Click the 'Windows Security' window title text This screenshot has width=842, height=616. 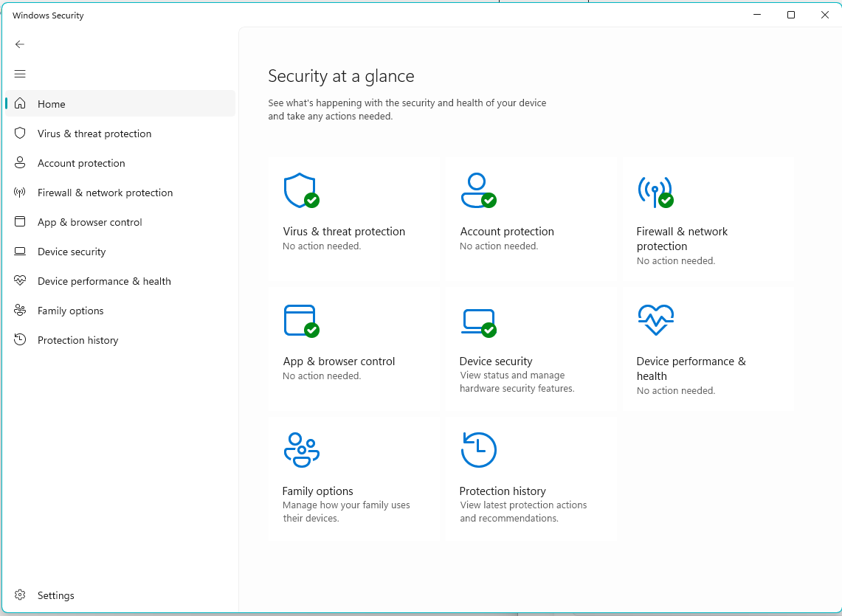tap(48, 15)
